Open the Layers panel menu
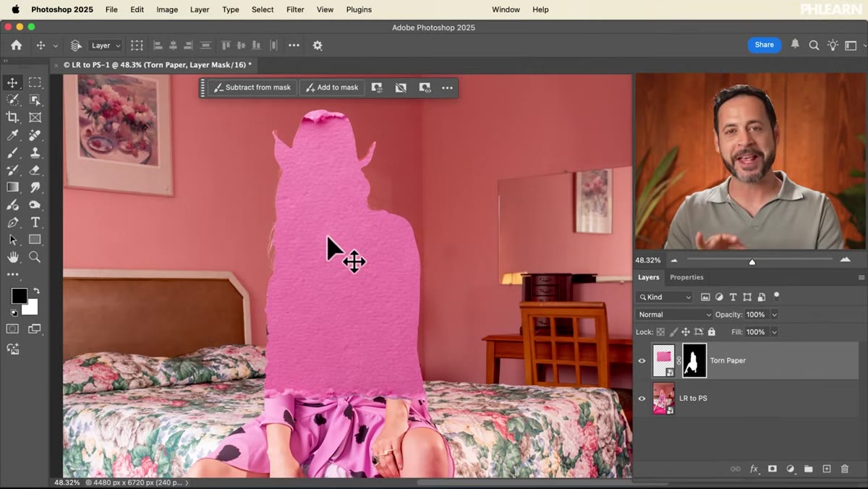This screenshot has height=489, width=868. point(861,278)
